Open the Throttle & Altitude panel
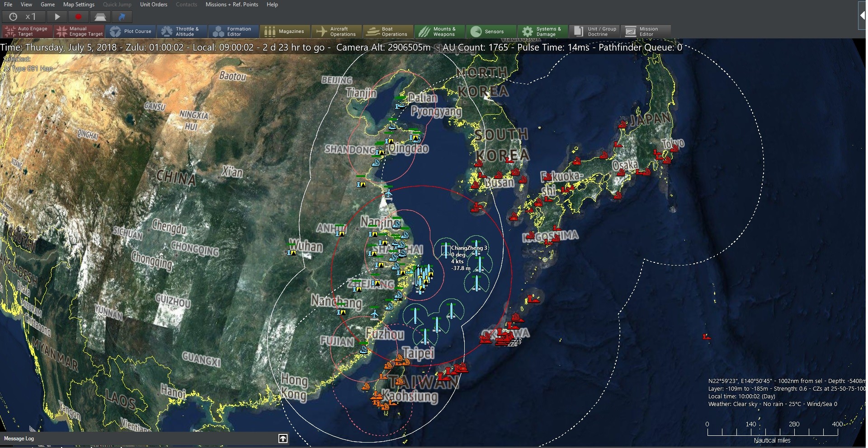The height and width of the screenshot is (448, 868). point(183,31)
